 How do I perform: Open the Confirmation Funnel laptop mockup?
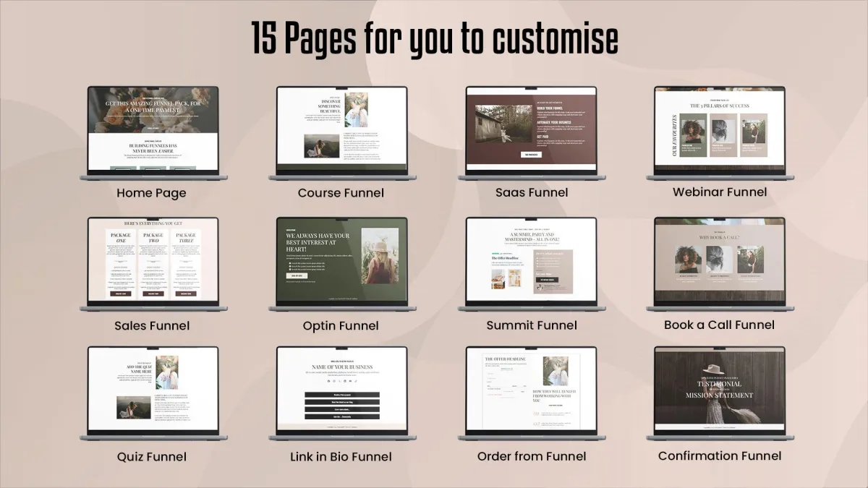click(720, 394)
